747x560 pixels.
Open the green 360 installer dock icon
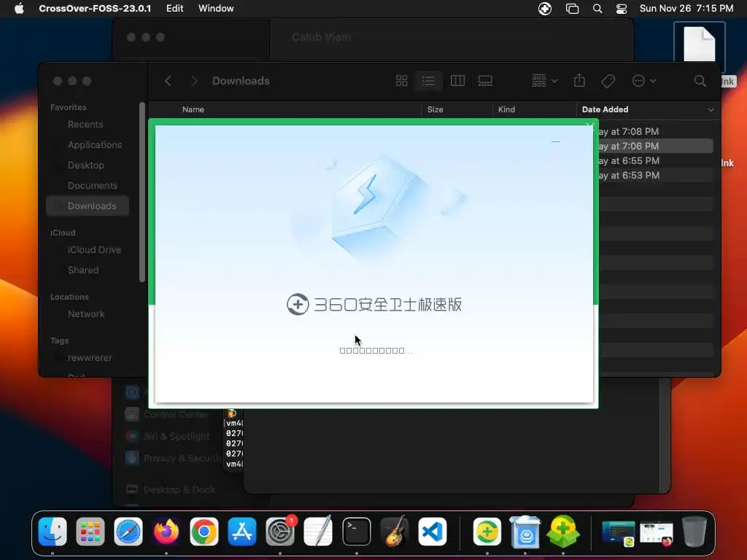(563, 532)
